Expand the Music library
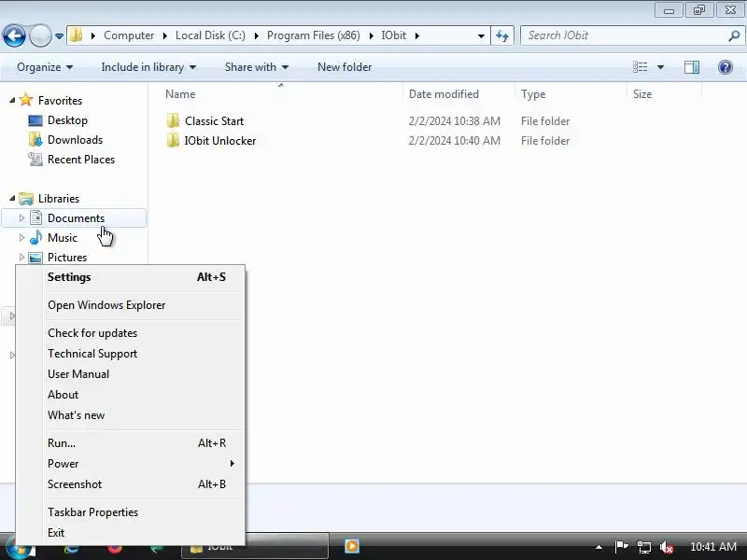 (21, 238)
